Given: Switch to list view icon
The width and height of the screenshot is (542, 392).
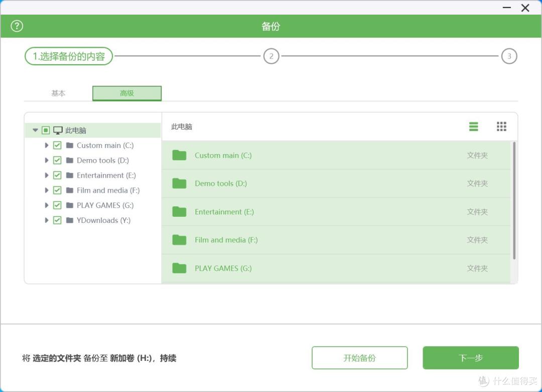Looking at the screenshot, I should click(x=474, y=126).
